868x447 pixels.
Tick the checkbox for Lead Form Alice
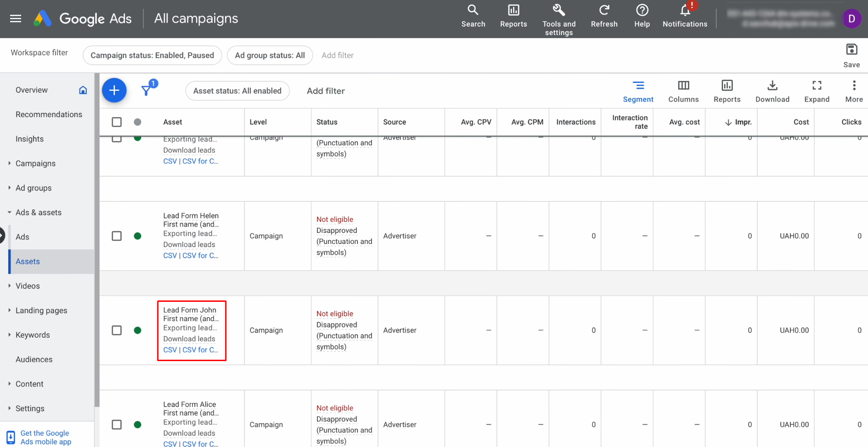117,424
